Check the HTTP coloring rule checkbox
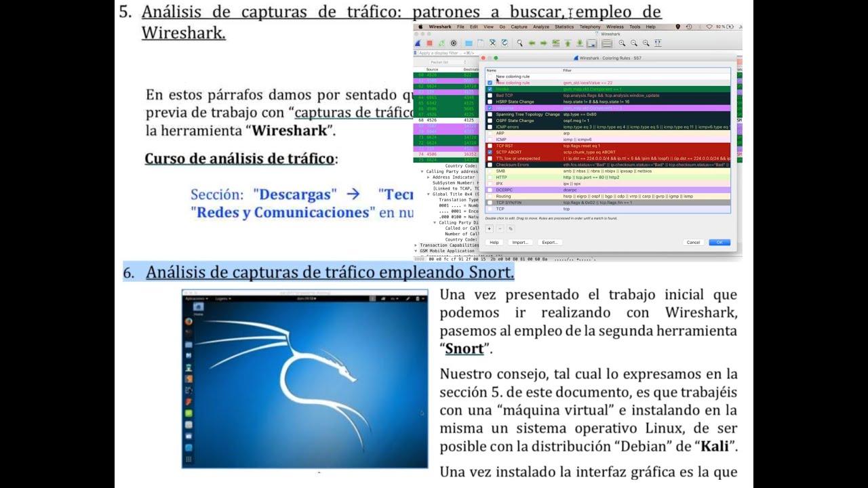 (490, 178)
